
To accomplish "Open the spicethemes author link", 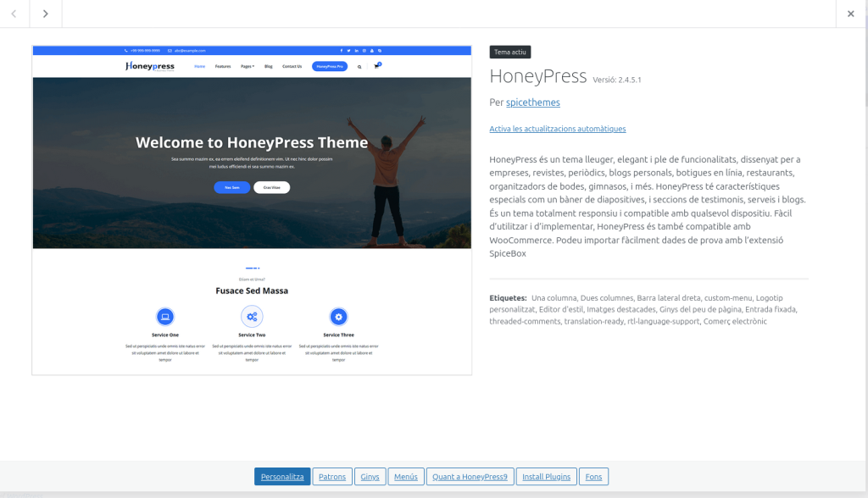I will pos(532,102).
